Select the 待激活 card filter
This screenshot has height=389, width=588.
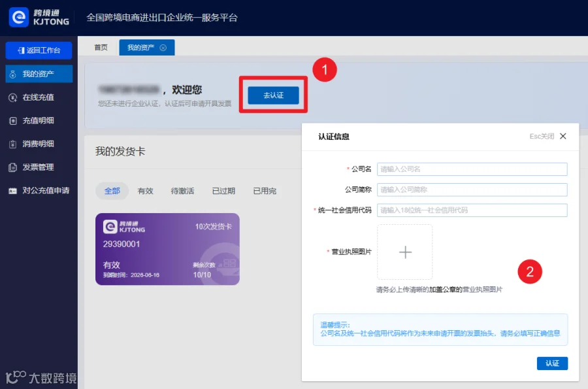coord(183,191)
